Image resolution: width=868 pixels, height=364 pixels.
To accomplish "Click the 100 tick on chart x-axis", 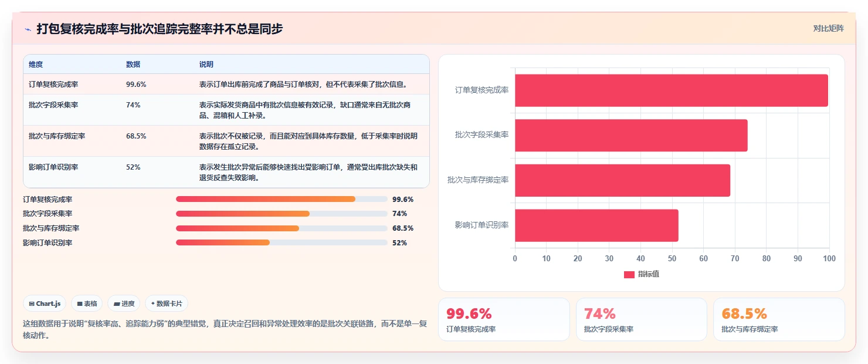I will (x=829, y=258).
